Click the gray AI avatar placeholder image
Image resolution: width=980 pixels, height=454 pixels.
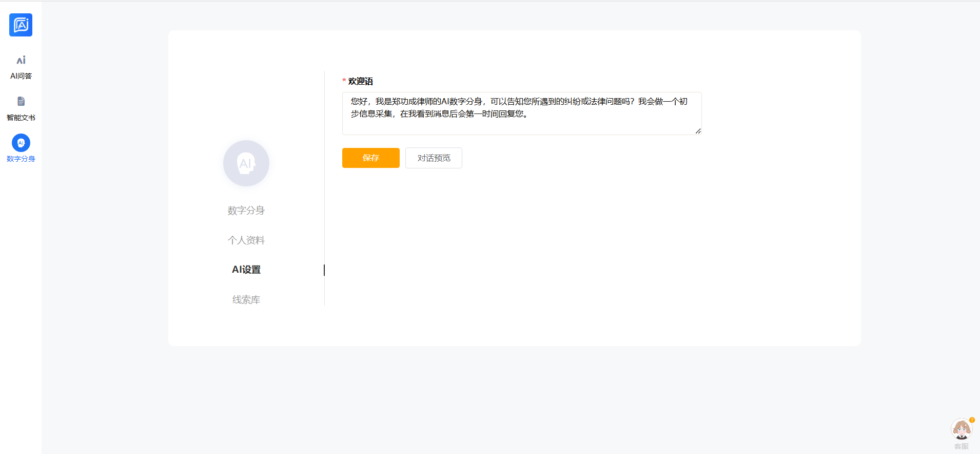(246, 163)
